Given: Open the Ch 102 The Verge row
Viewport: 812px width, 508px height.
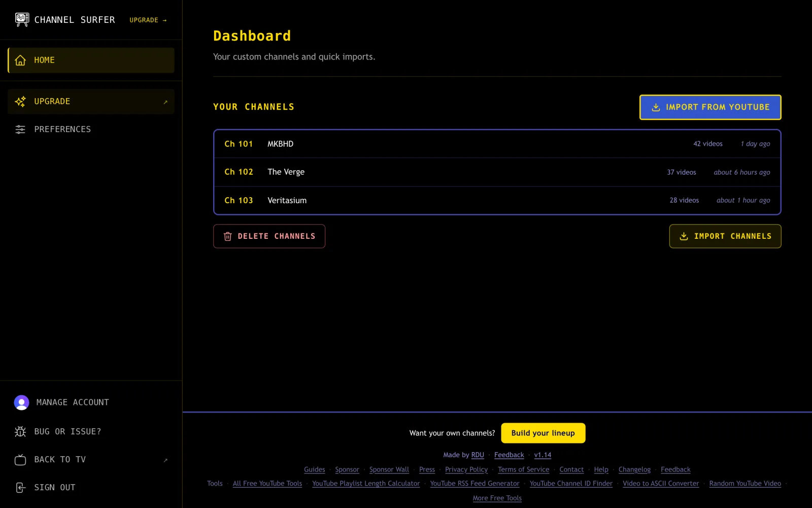Looking at the screenshot, I should (497, 172).
